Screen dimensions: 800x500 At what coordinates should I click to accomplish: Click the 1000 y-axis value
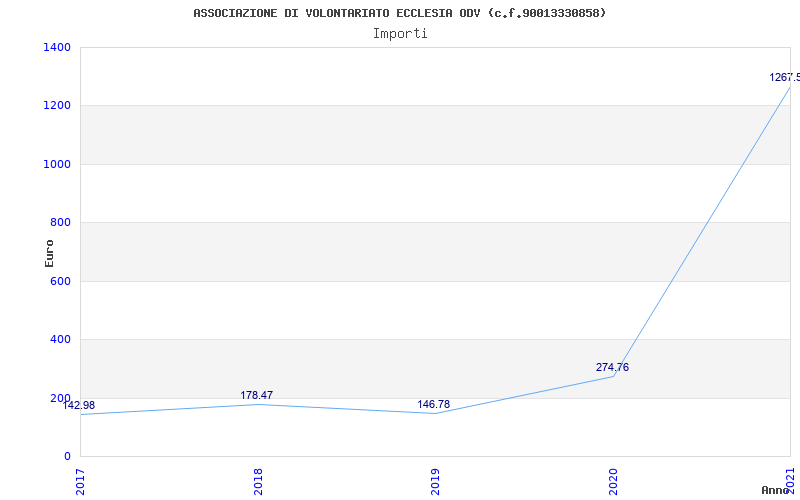(x=57, y=164)
